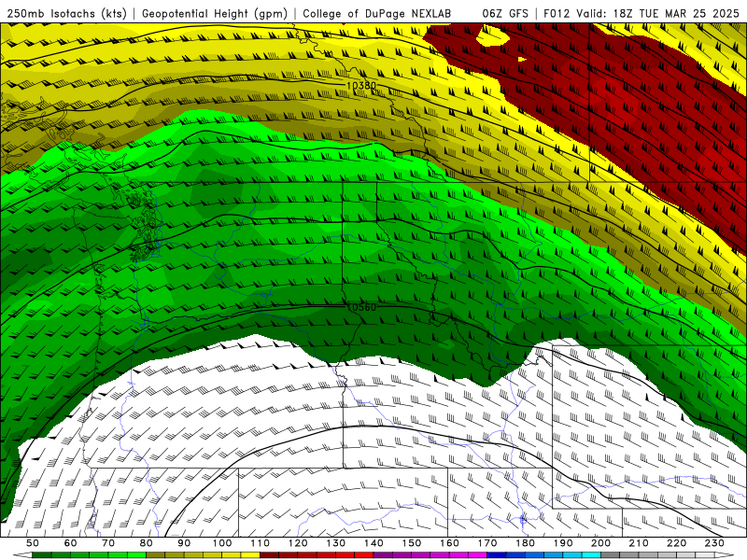Click the 170 knot colorbar label
This screenshot has width=747, height=560.
[x=487, y=543]
